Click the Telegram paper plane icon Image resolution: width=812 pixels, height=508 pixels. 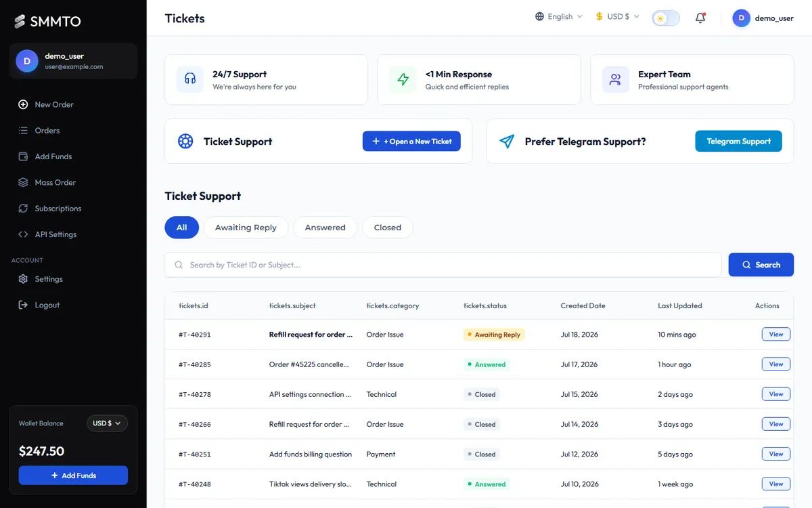(x=507, y=142)
